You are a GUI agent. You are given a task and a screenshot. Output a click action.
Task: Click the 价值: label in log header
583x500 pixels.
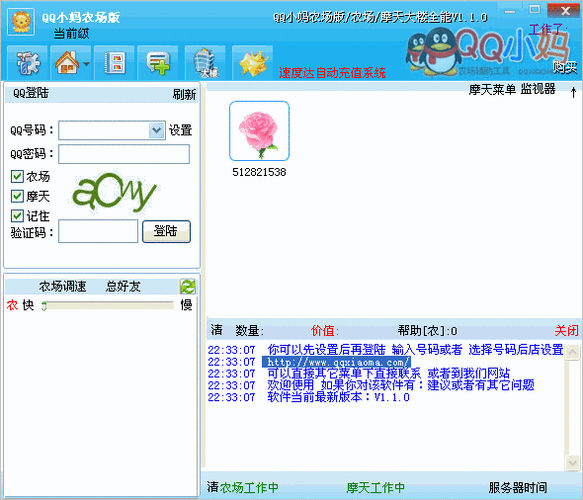[325, 330]
